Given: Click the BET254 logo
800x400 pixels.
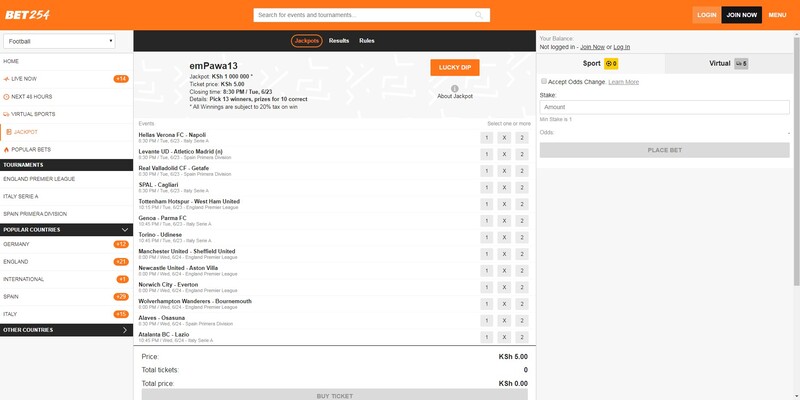Looking at the screenshot, I should coord(28,15).
